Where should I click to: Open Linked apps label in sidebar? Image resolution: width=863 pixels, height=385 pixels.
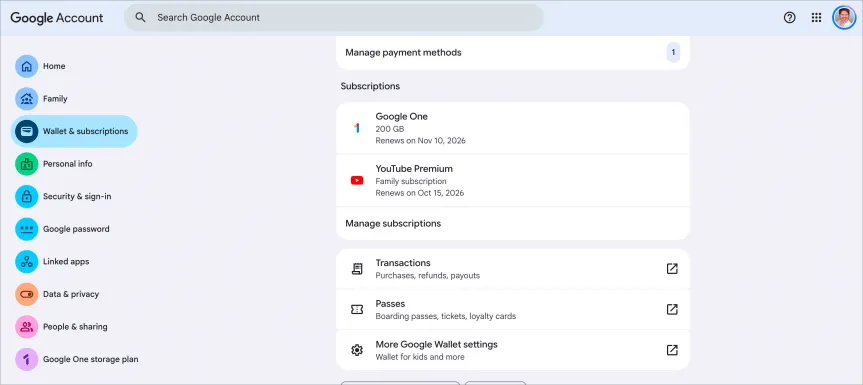point(66,262)
